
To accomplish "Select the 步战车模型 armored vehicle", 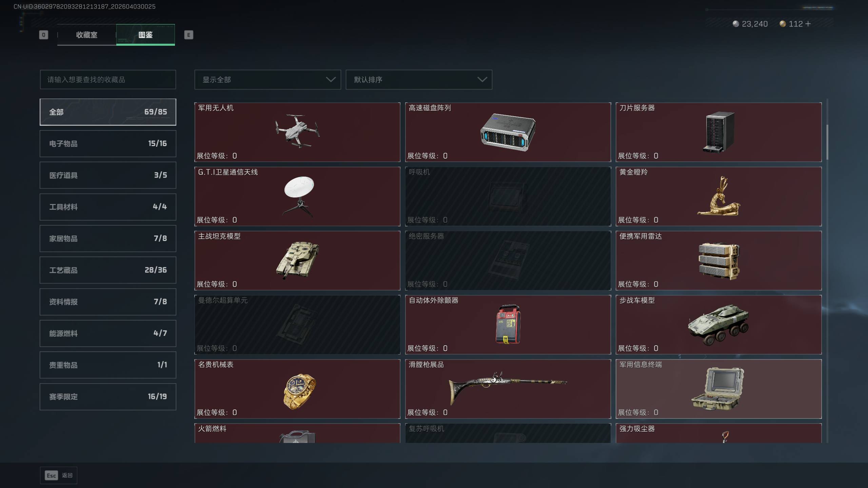I will [x=718, y=325].
